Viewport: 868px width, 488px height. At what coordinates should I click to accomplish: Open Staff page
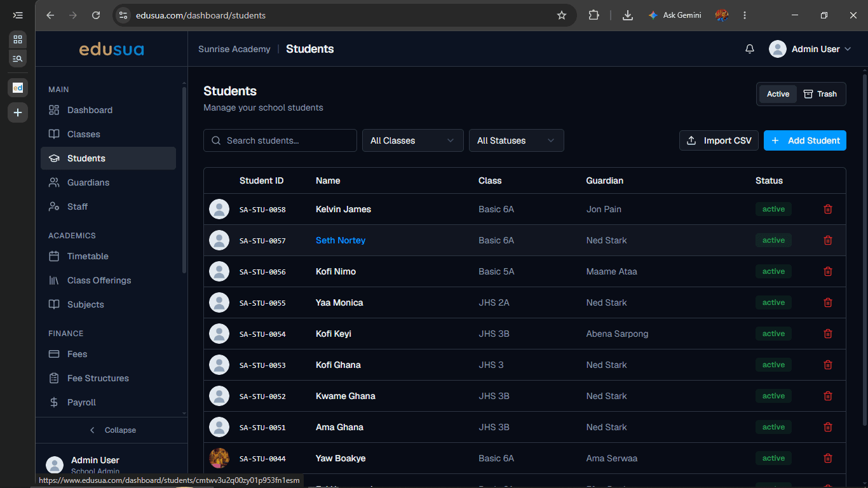[x=108, y=207]
